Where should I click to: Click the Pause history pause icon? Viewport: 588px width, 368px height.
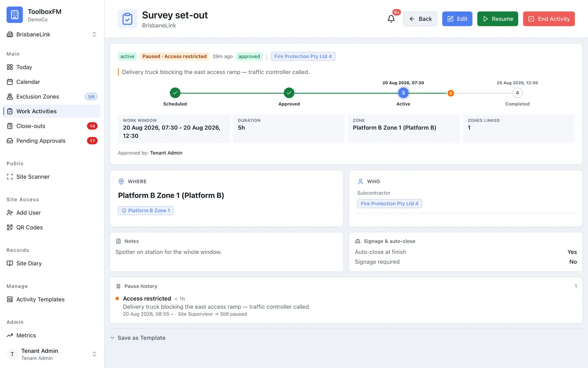click(118, 286)
